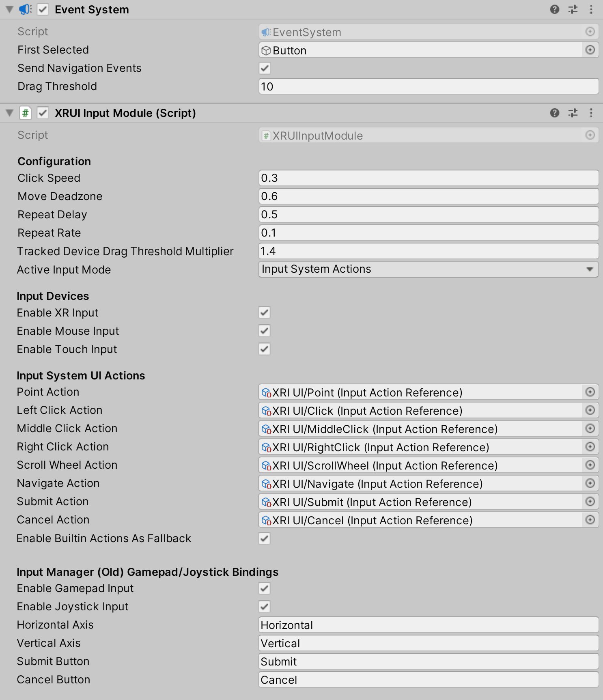Image resolution: width=603 pixels, height=700 pixels.
Task: Open Active Input Mode dropdown
Action: [428, 269]
